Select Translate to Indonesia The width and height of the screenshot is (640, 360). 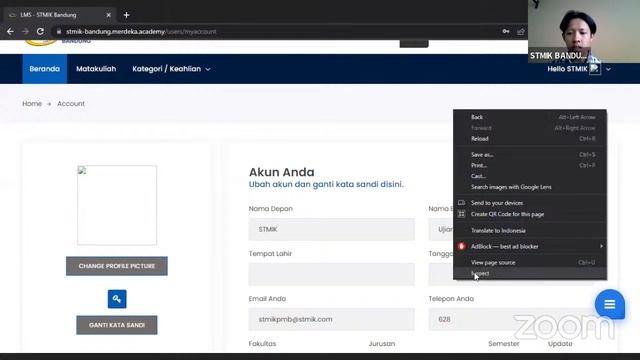point(530,230)
